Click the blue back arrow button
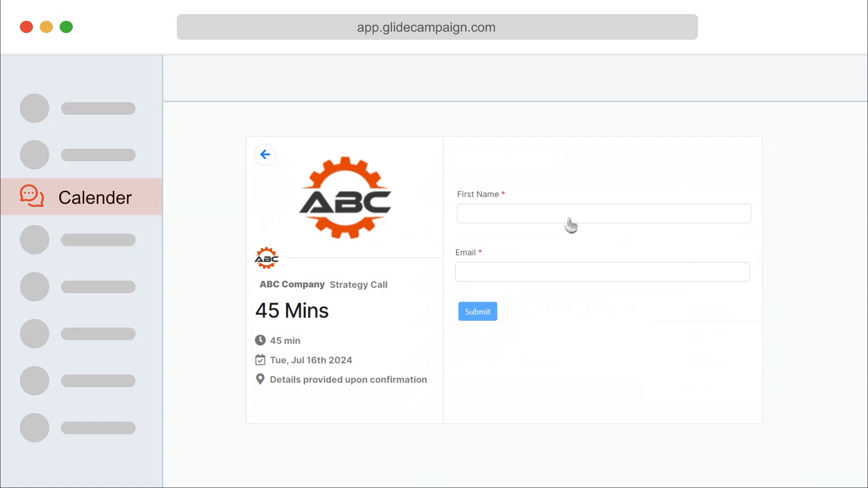The height and width of the screenshot is (488, 868). coord(265,155)
